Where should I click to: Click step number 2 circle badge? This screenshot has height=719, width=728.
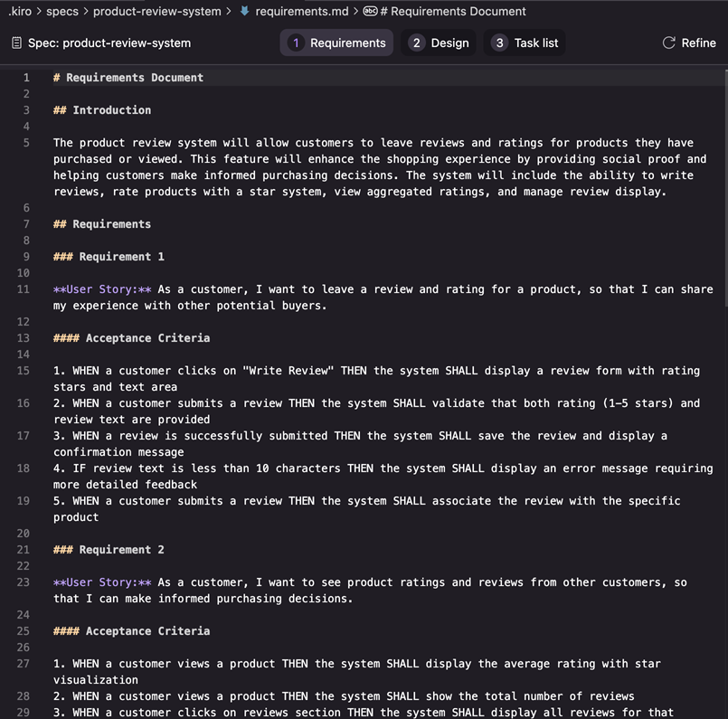[416, 43]
